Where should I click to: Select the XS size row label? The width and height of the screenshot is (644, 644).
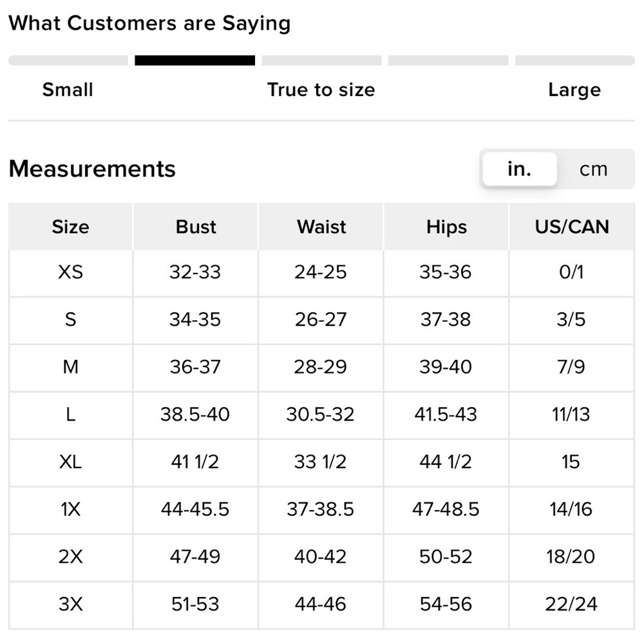pos(70,272)
